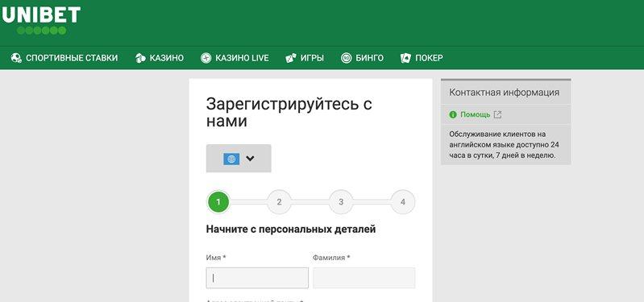Image resolution: width=644 pixels, height=302 pixels.
Task: Click the Контактная информация heading
Action: point(504,93)
